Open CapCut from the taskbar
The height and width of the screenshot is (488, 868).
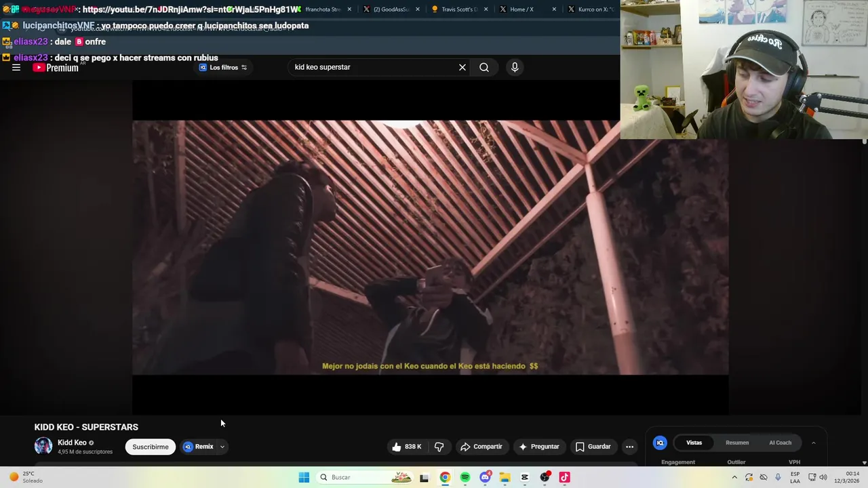coord(525,477)
